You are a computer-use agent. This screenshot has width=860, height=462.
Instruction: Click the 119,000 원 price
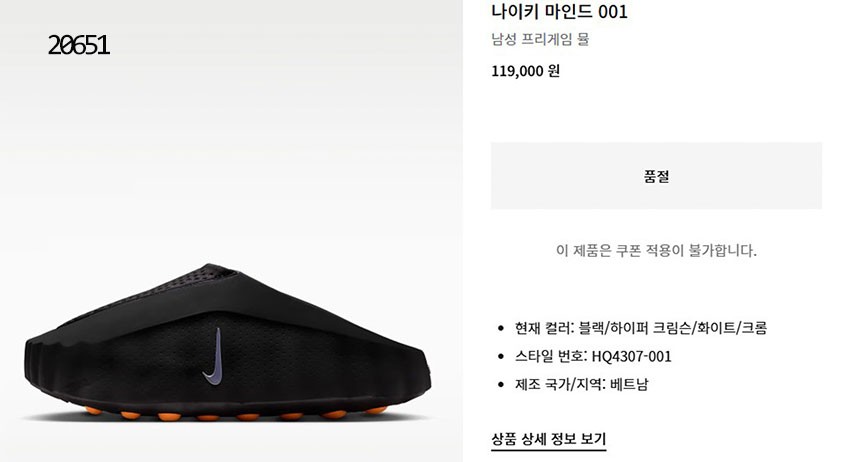click(x=525, y=71)
